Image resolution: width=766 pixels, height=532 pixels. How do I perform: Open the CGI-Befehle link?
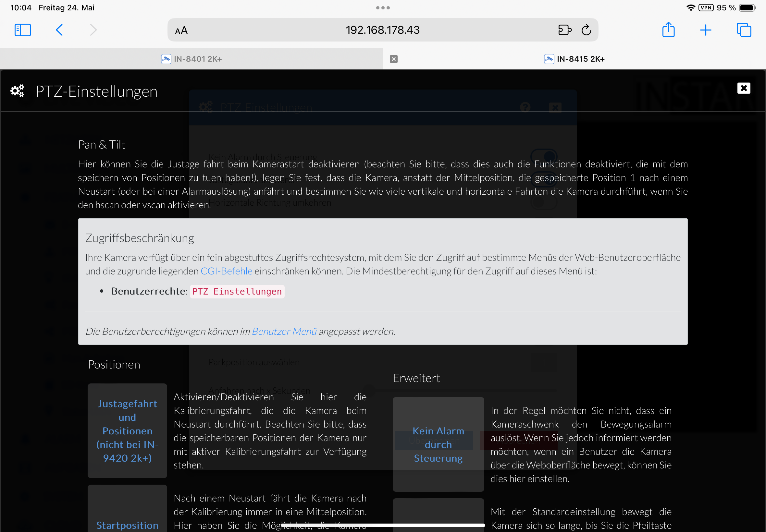(227, 271)
